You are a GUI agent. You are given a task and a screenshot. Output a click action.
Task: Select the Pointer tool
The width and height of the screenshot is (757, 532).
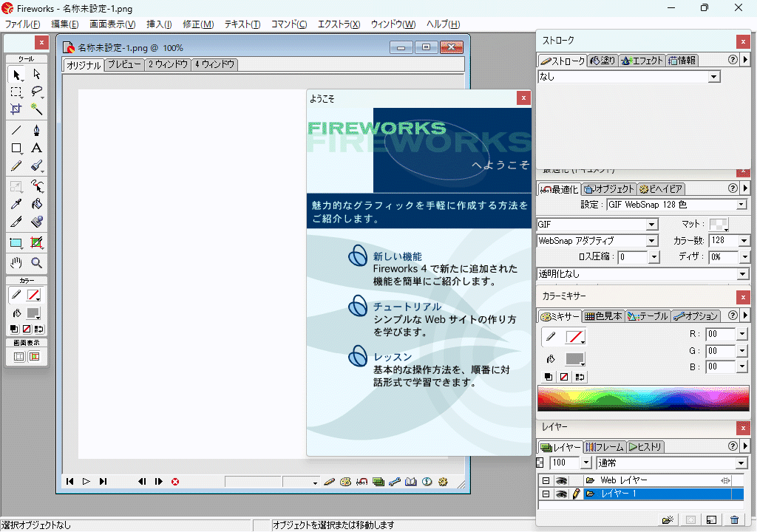[16, 75]
